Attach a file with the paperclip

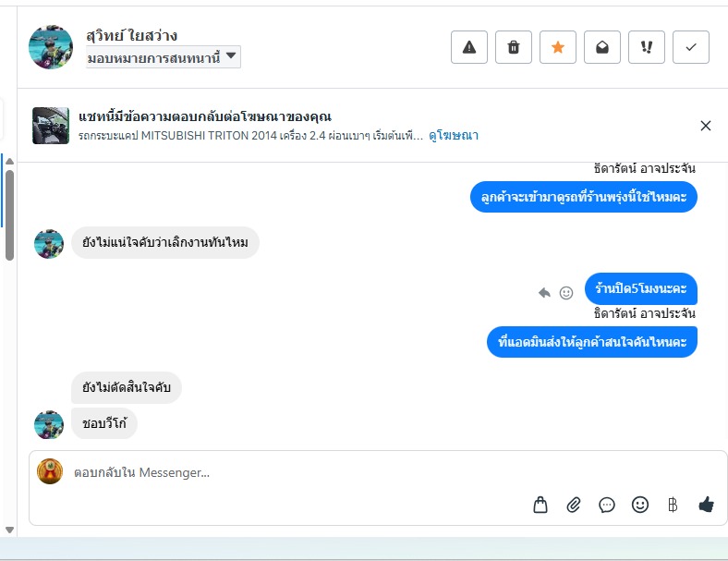[574, 505]
